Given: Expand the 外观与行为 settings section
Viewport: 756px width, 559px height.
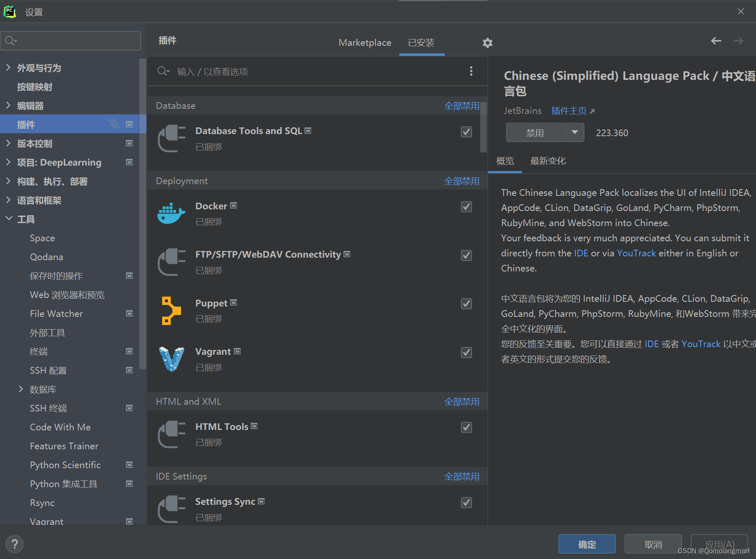Looking at the screenshot, I should [x=8, y=67].
